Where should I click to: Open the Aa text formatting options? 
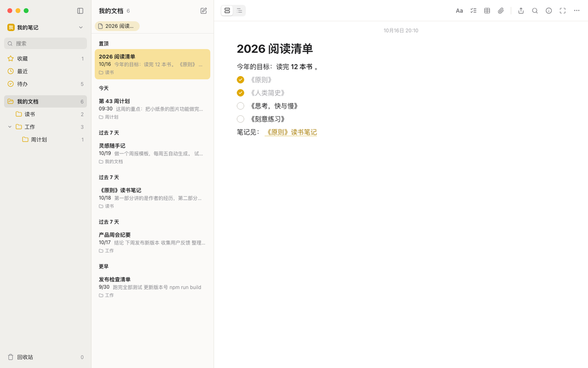pyautogui.click(x=460, y=11)
